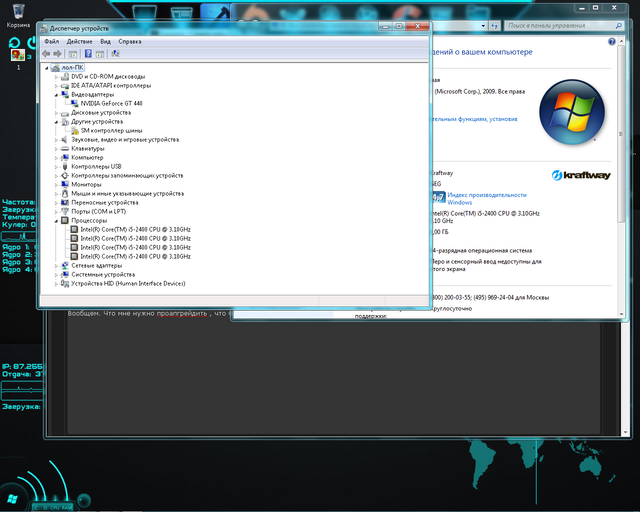Click the cyan power gadget icon on desktop
This screenshot has height=512, width=640.
[x=32, y=42]
